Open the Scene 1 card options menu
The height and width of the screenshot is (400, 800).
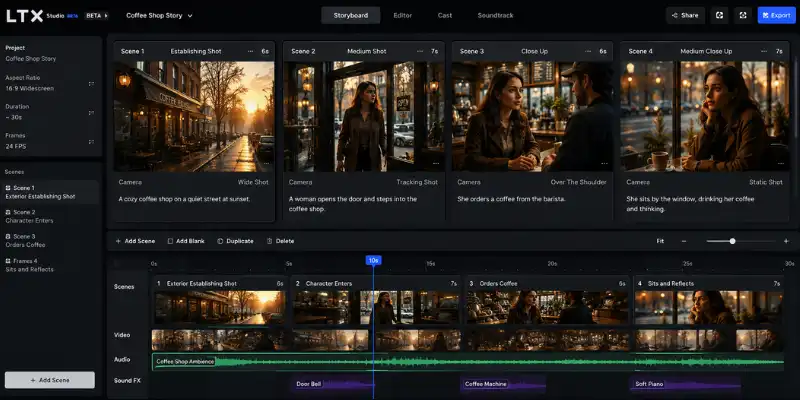[251, 51]
